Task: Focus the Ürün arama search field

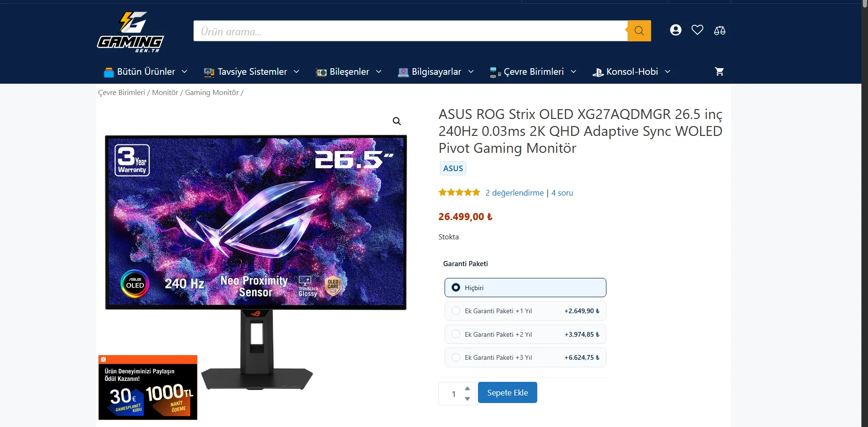Action: (x=410, y=31)
